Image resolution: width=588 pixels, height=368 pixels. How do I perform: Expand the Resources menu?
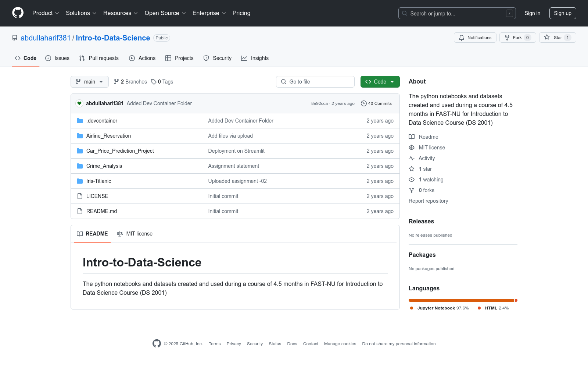(x=121, y=13)
